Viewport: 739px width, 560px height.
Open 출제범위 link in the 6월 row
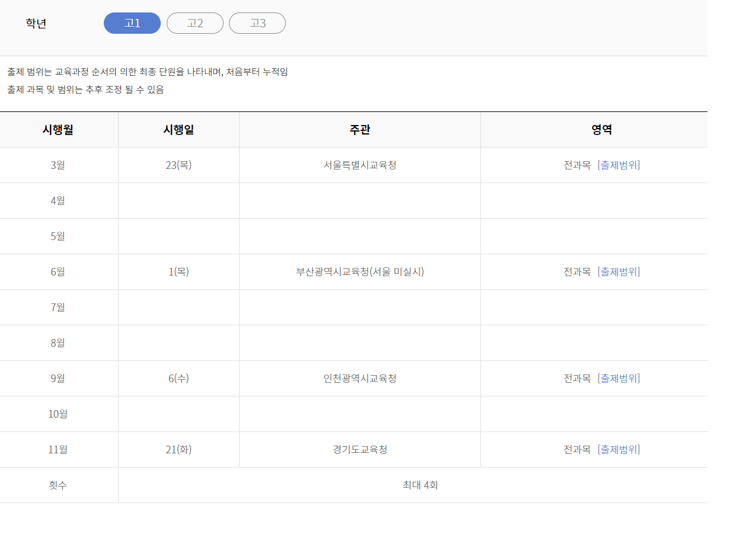coord(619,272)
